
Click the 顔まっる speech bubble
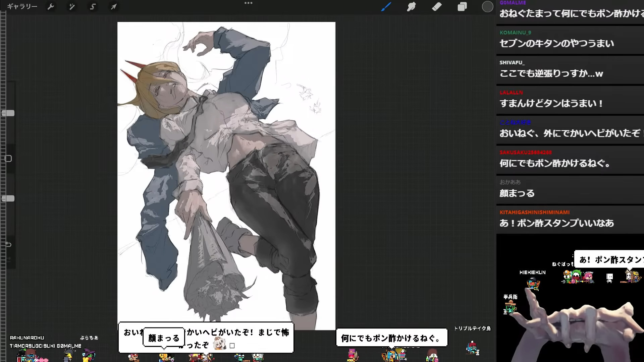[164, 338]
